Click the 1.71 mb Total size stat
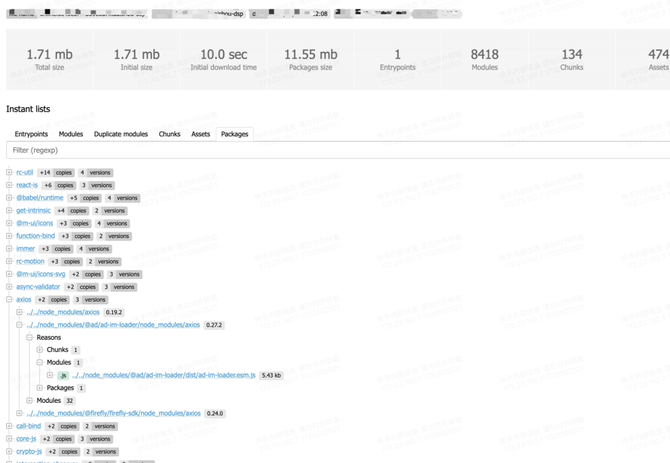The image size is (670, 463). [50, 59]
